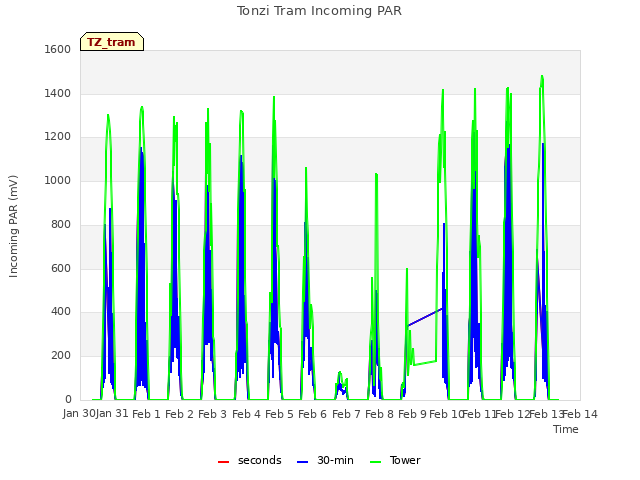The height and width of the screenshot is (480, 640).
Task: Click the Feb 14 x-axis label
Action: [x=580, y=414]
